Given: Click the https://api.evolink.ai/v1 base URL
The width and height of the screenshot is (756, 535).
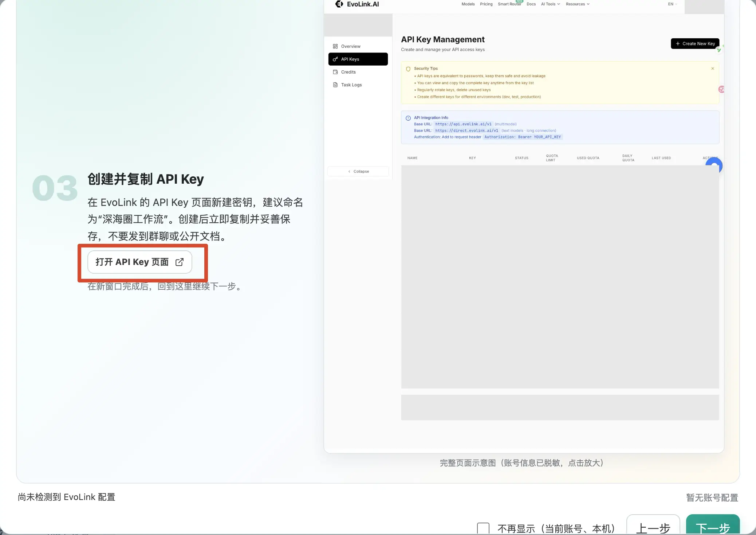Looking at the screenshot, I should point(463,124).
